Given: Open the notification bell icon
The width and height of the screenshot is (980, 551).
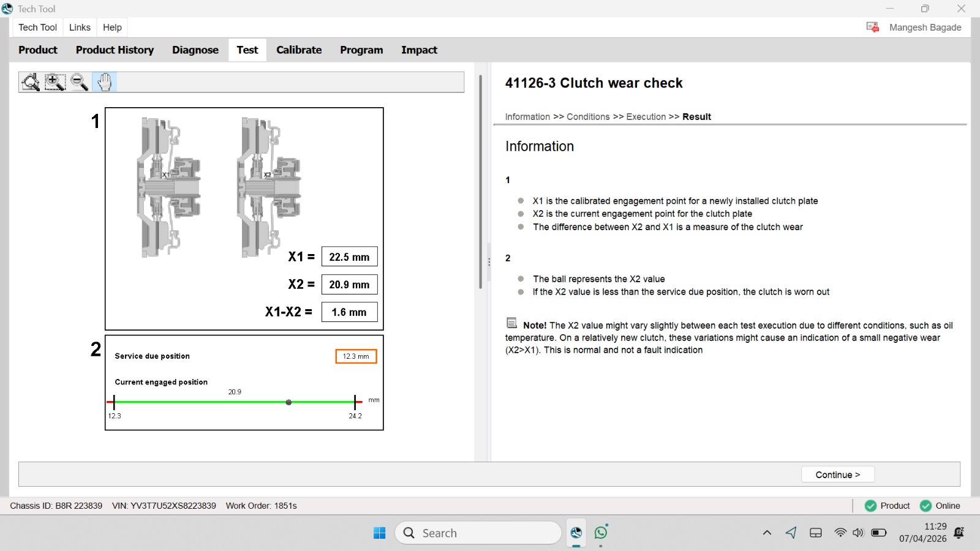Looking at the screenshot, I should pos(959,533).
